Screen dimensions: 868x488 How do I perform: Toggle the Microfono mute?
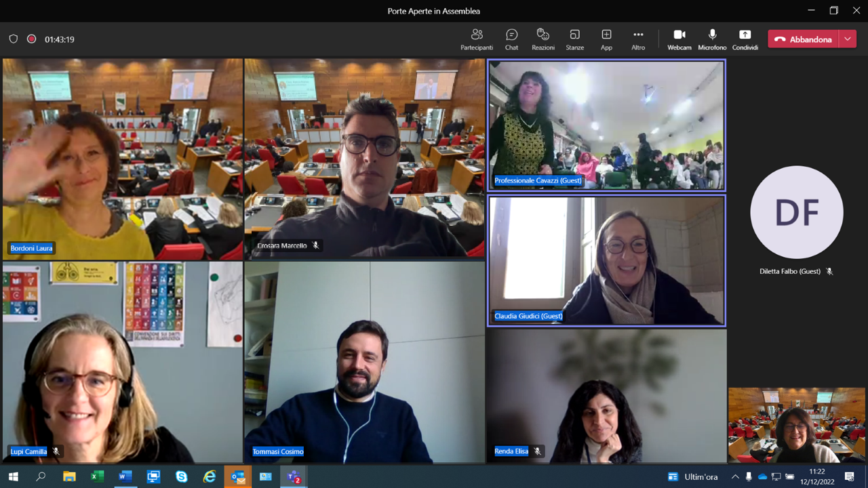coord(712,39)
